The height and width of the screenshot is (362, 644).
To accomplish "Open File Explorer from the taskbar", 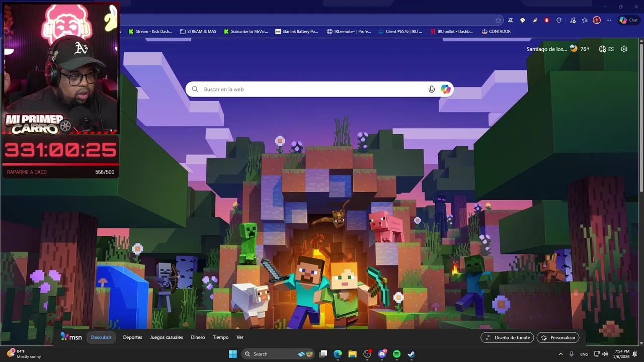I will click(352, 354).
